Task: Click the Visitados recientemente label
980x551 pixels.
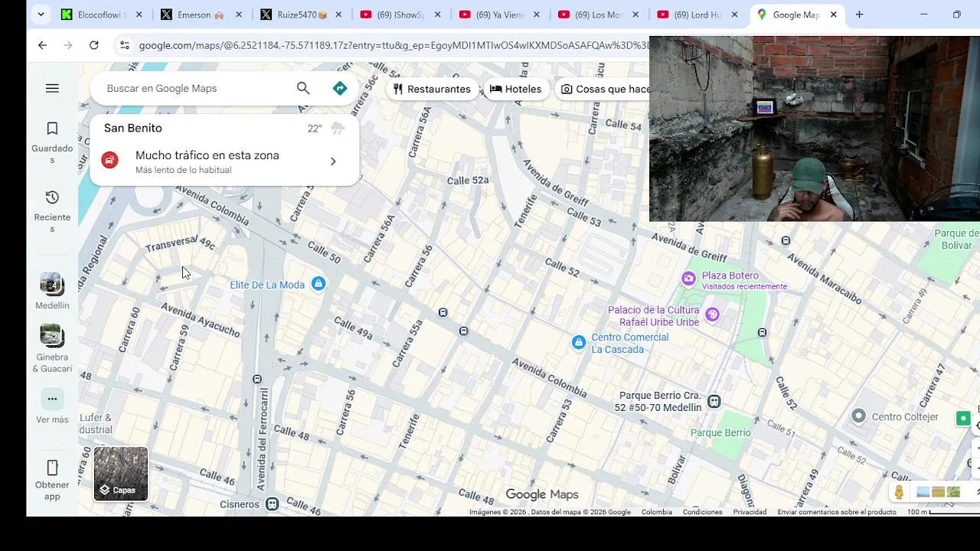Action: (x=744, y=287)
